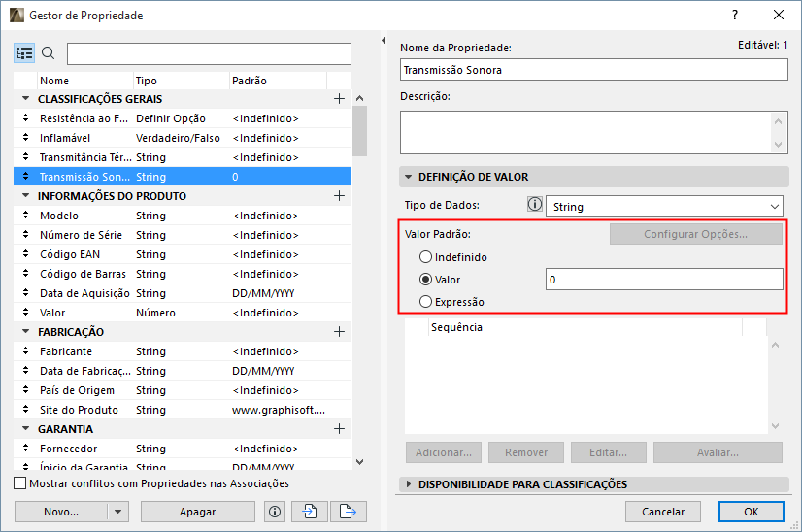
Task: Sort by the Padrão column header
Action: point(278,81)
